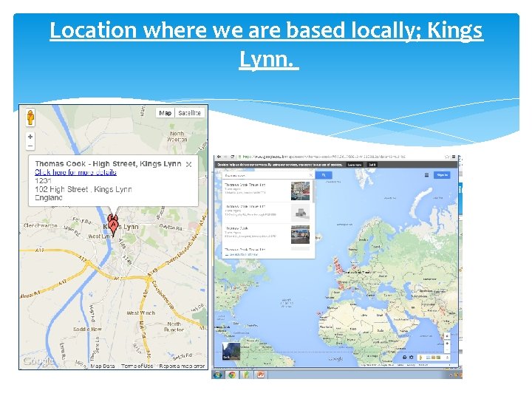Open Chrome from the taskbar

click(x=232, y=375)
